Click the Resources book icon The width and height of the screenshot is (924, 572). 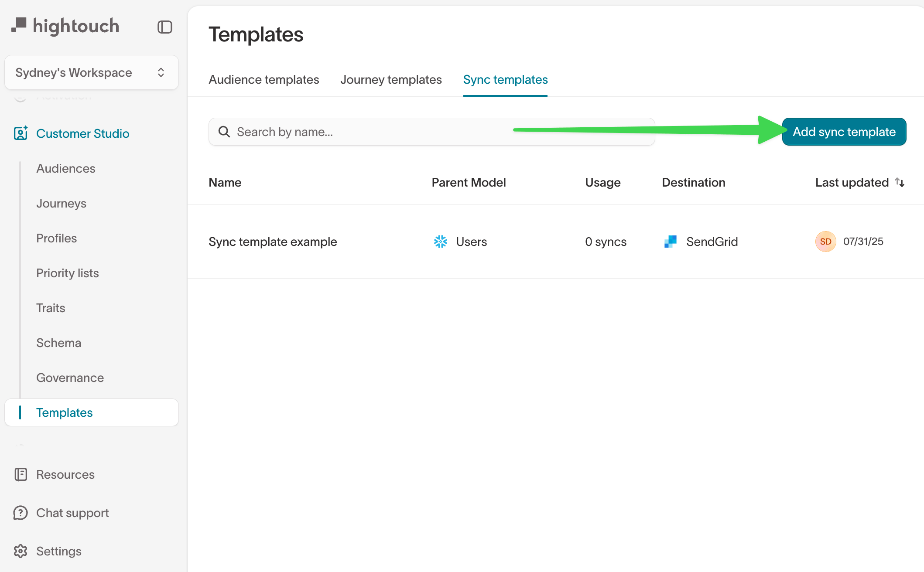pyautogui.click(x=21, y=474)
